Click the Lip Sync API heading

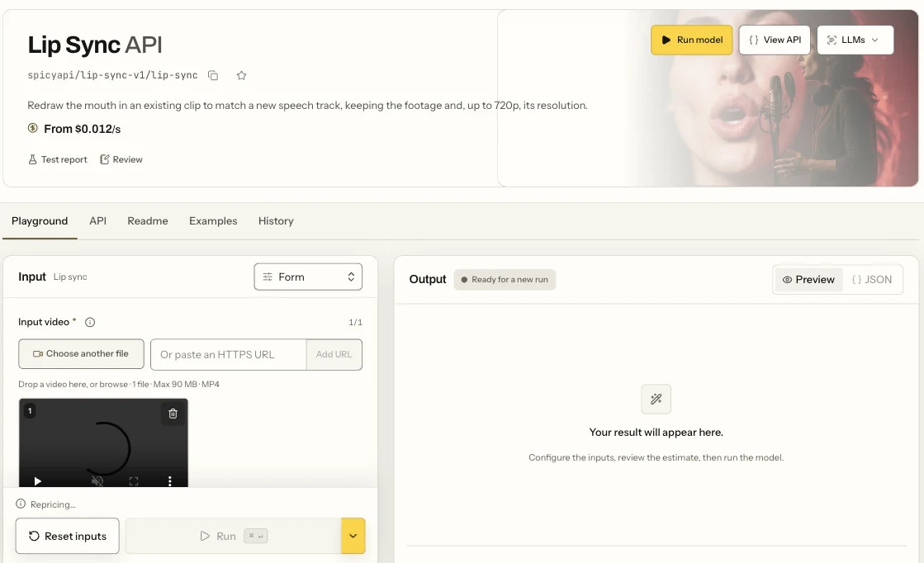[95, 45]
